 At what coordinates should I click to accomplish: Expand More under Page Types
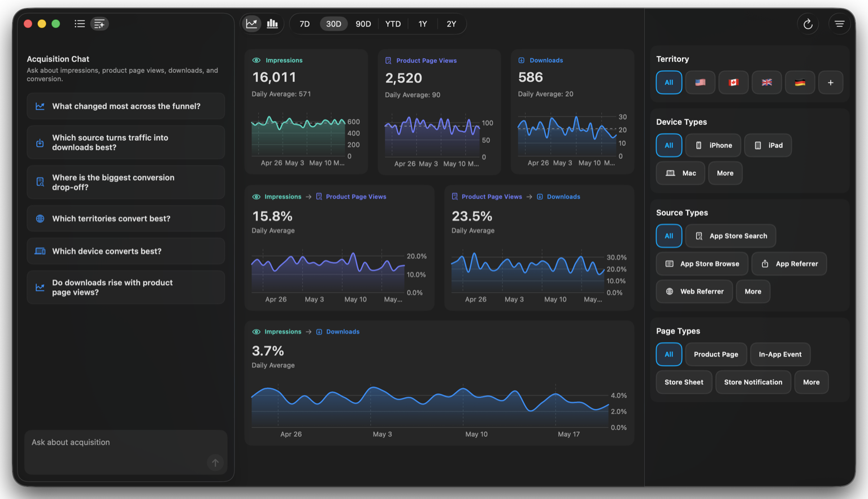click(x=811, y=382)
